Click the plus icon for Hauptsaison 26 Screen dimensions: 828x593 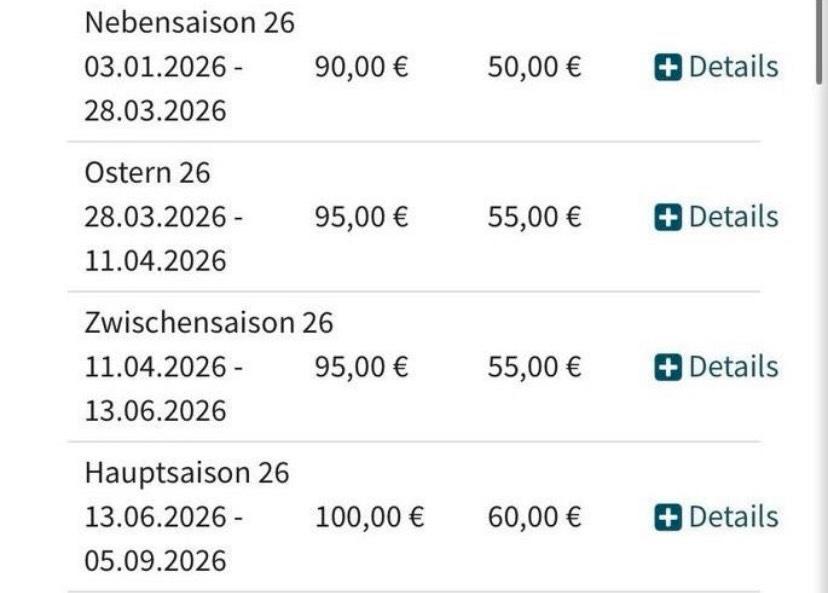(x=667, y=517)
